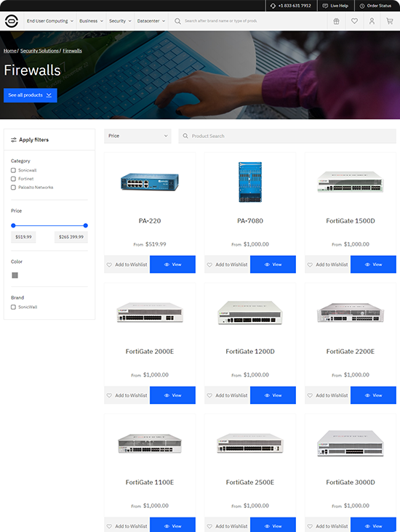Click the FortiGate 2200E product title
400x532 pixels.
[x=351, y=352]
